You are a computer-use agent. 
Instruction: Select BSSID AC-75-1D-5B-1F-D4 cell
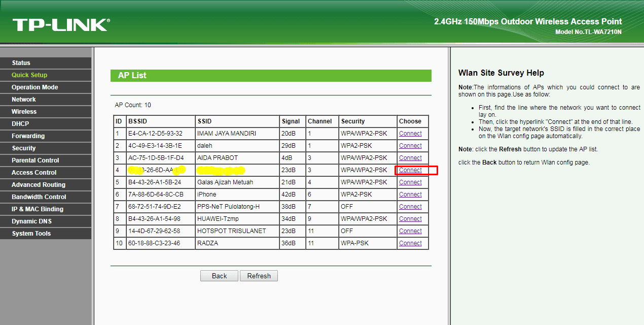tap(161, 158)
